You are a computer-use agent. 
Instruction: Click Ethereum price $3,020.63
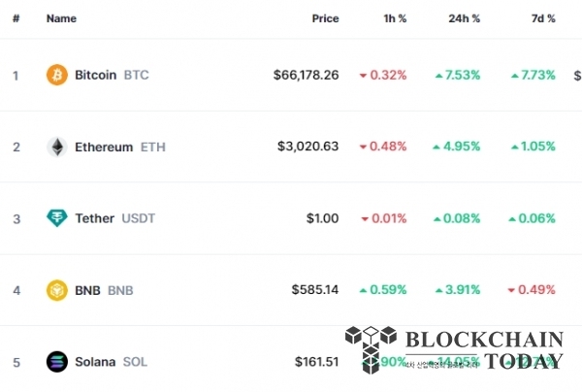pyautogui.click(x=308, y=147)
